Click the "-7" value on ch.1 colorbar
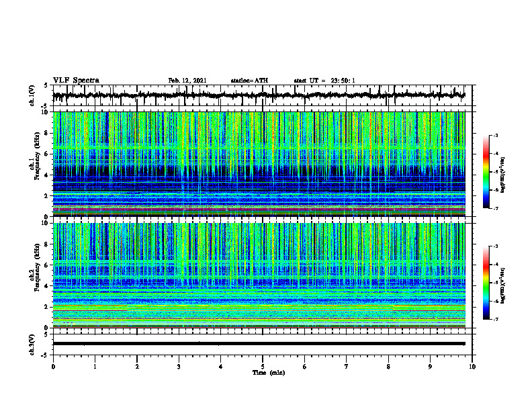Screen dimensions: 532x411 pyautogui.click(x=496, y=208)
